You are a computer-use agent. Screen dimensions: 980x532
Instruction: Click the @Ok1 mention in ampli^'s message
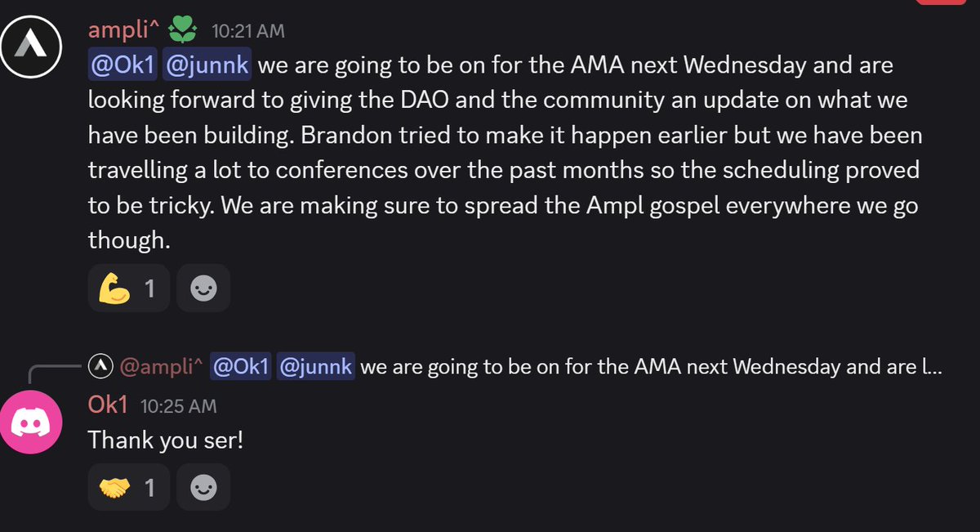tap(122, 65)
